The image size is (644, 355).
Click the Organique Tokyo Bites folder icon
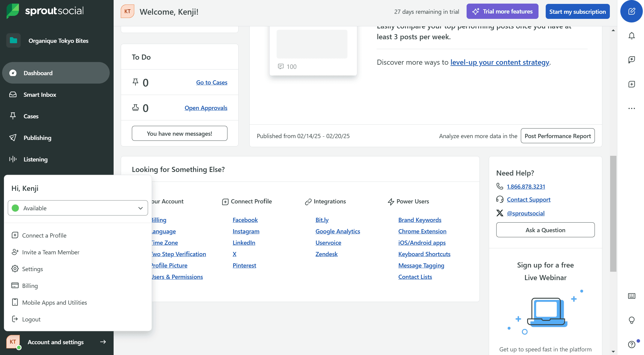pos(13,40)
